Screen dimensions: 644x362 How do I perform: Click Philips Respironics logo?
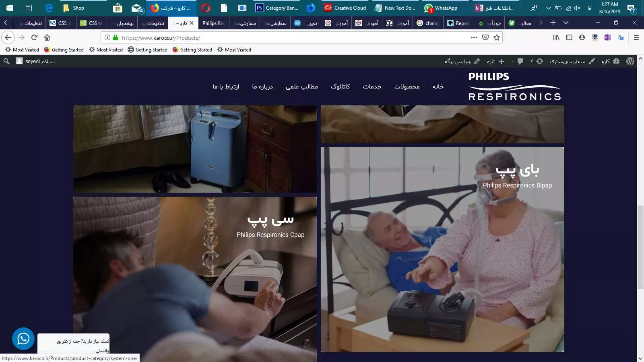point(514,86)
